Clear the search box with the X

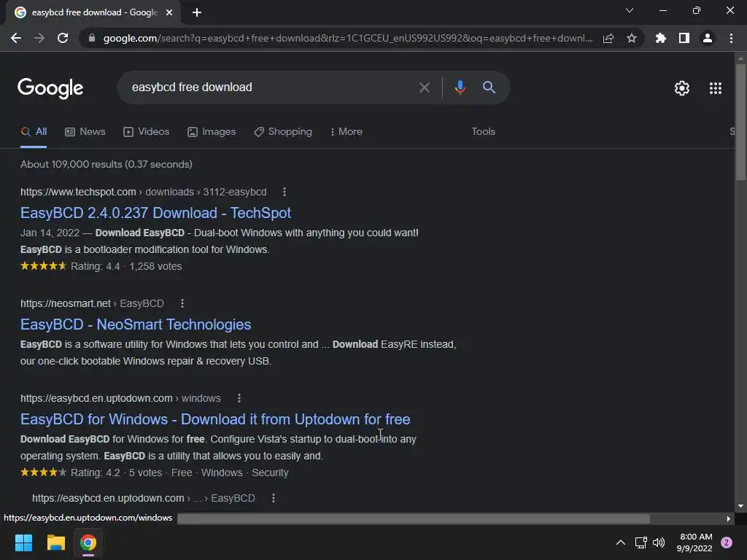(424, 87)
